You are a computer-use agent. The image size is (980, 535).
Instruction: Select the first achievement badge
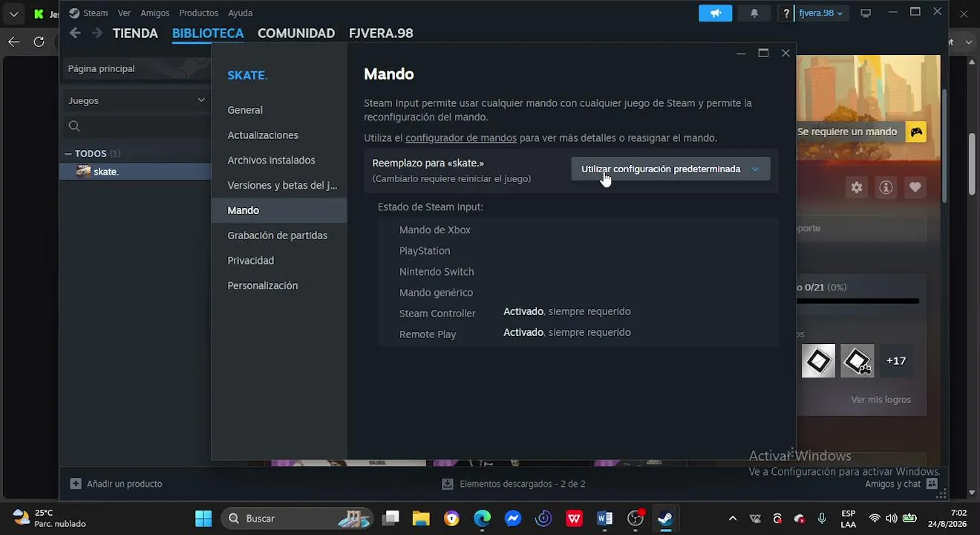click(818, 360)
